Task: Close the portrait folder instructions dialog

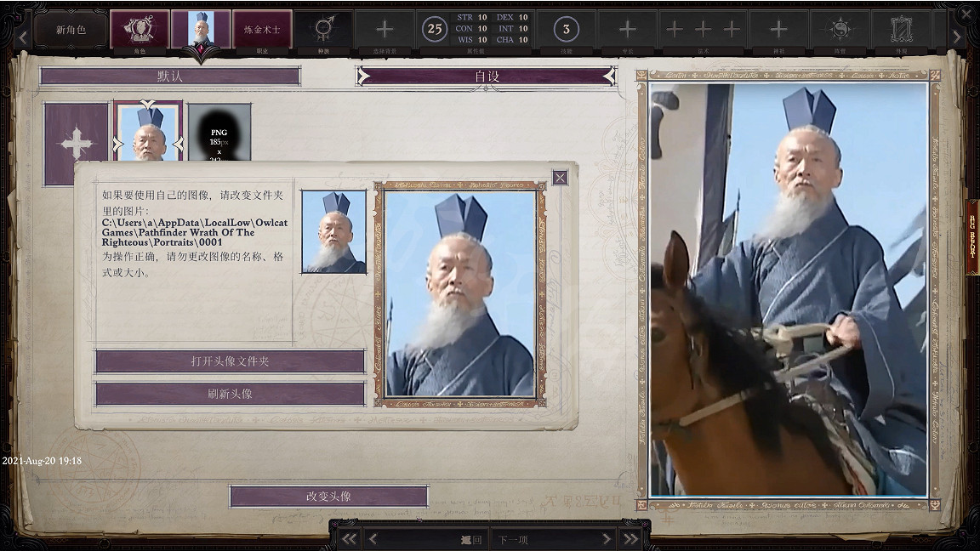Action: [x=559, y=178]
